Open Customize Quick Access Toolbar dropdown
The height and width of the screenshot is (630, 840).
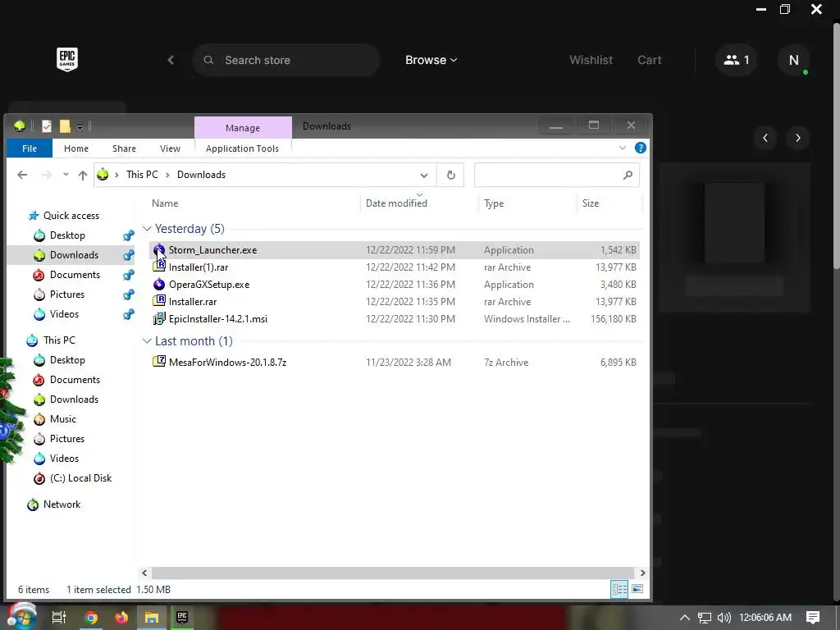(80, 127)
